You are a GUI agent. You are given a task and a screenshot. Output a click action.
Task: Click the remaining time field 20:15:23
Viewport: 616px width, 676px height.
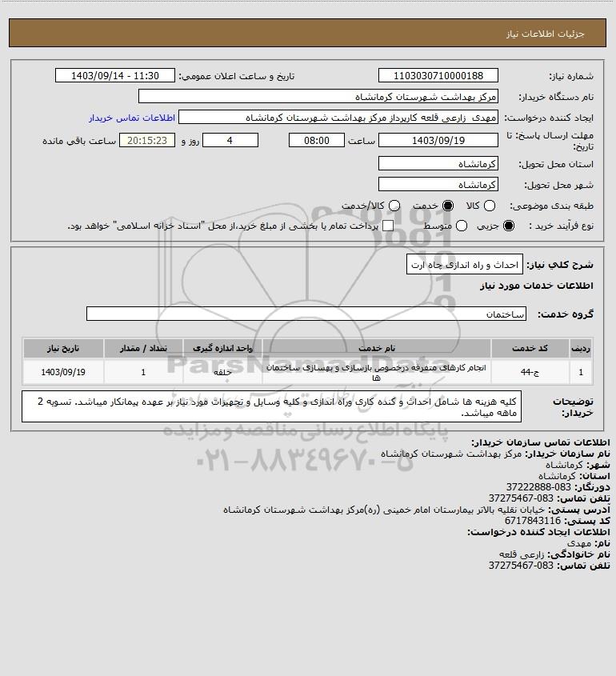pyautogui.click(x=147, y=140)
